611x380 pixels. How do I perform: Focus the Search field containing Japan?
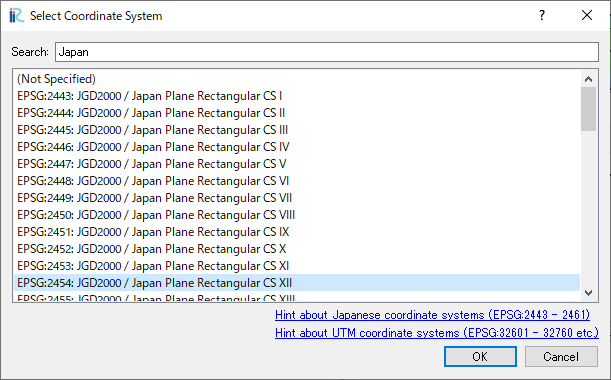(327, 52)
